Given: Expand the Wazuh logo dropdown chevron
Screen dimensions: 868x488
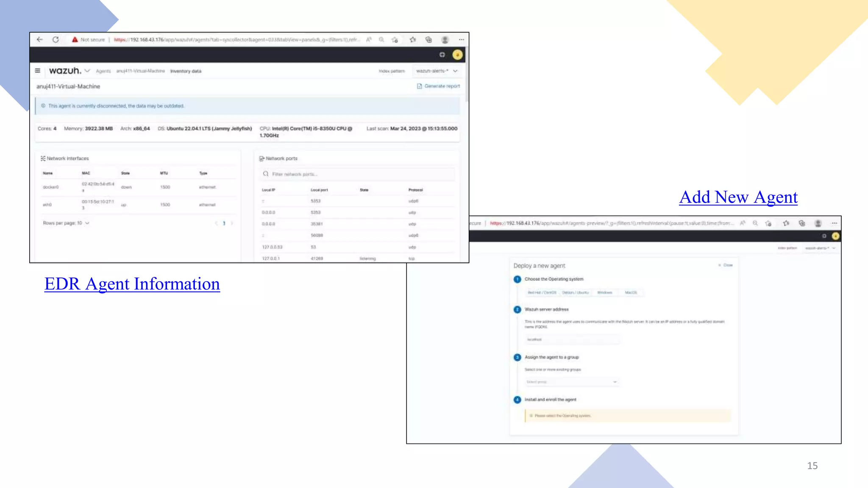Looking at the screenshot, I should (87, 71).
